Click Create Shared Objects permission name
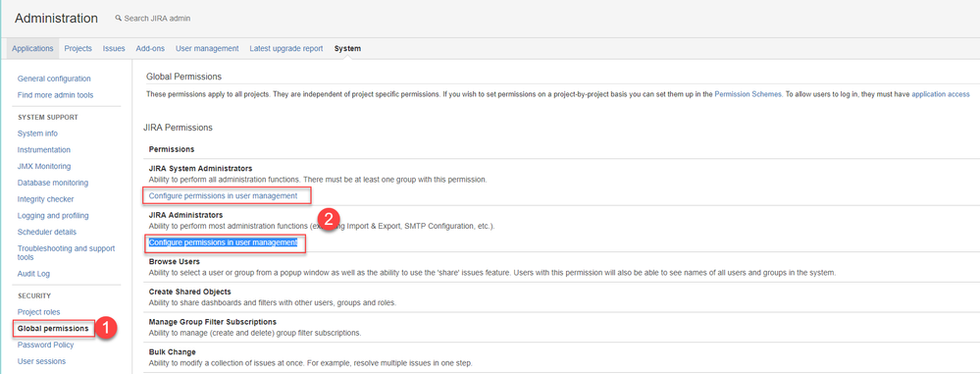Viewport: 980px width, 374px height. pos(190,292)
